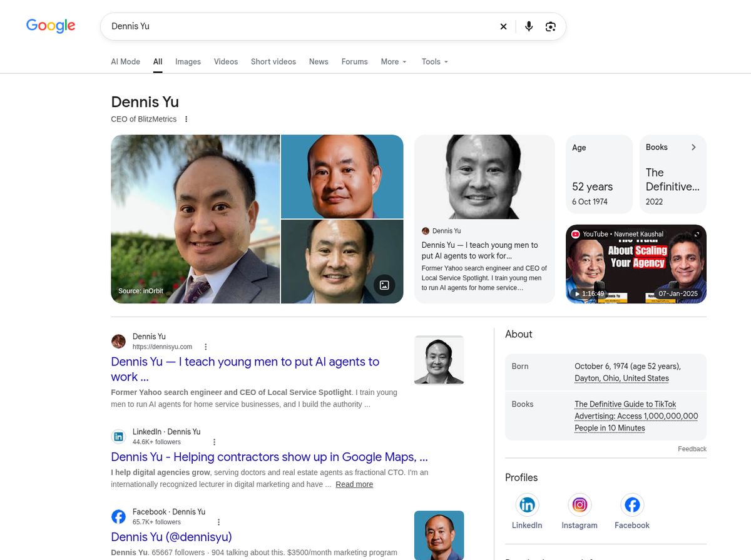Click expand icon on YouTube video card
Viewport: 751px width, 560px height.
pyautogui.click(x=697, y=234)
